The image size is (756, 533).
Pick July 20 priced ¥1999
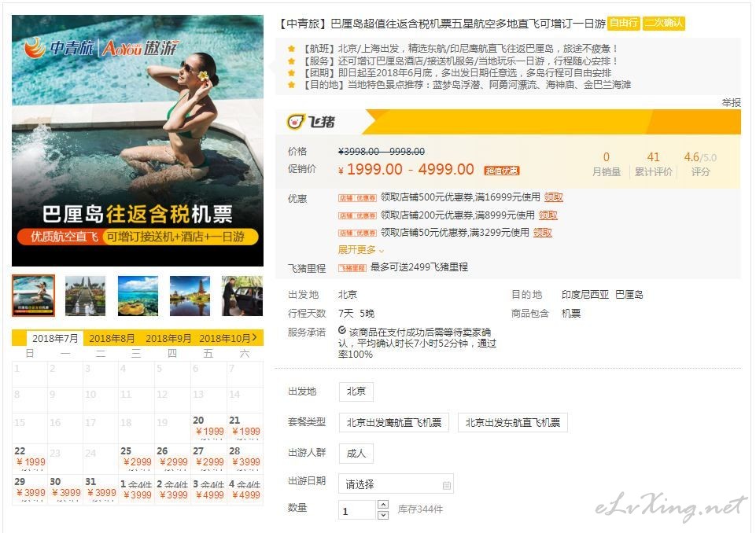coord(209,427)
